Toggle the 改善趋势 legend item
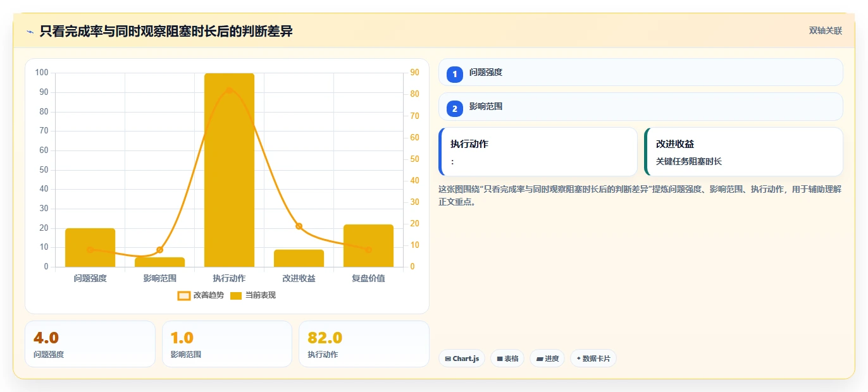Screen dimensions: 868x392 pos(201,295)
